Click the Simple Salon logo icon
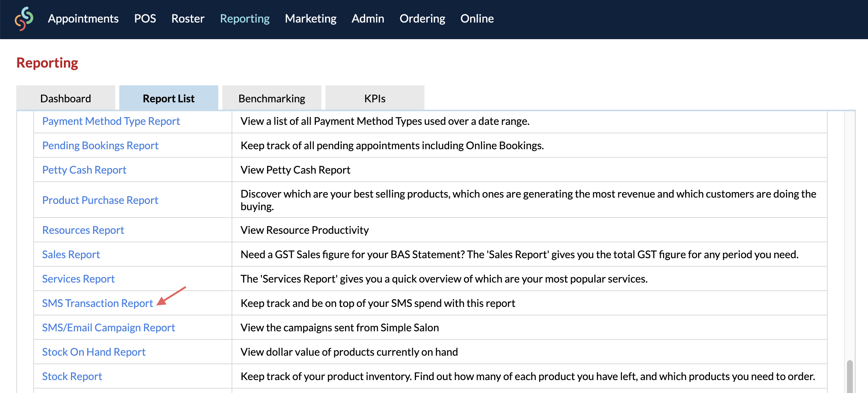The width and height of the screenshot is (868, 393). [x=24, y=18]
